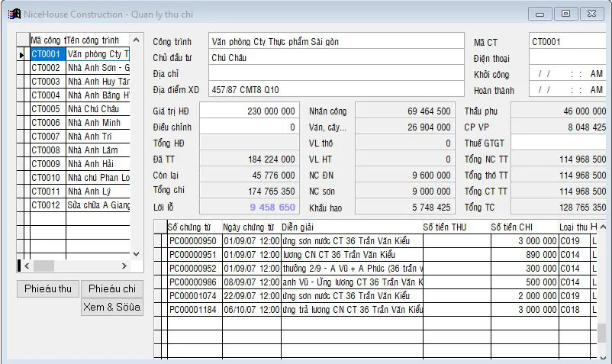Click the current-row pointer beside CT0001
The height and width of the screenshot is (364, 612).
(x=22, y=55)
